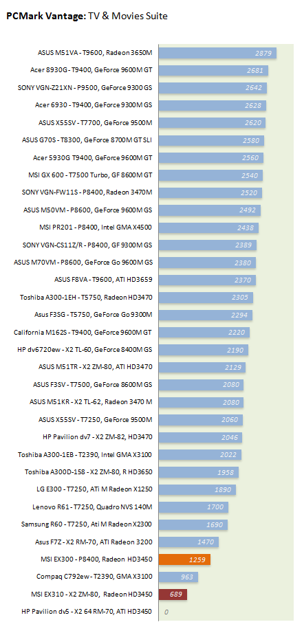This screenshot has width=304, height=644.
Task: Select the 'ASUS M51VA - T9600, Radeon 3650M' label
Action: click(95, 52)
